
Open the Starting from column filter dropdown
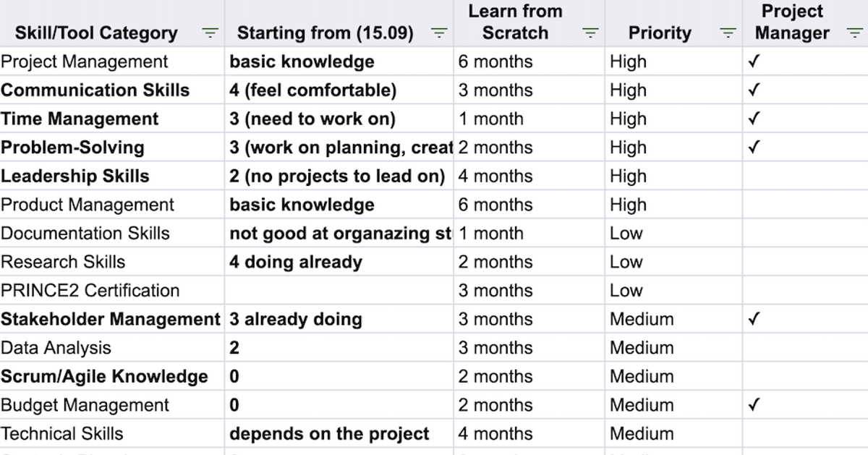pos(440,33)
